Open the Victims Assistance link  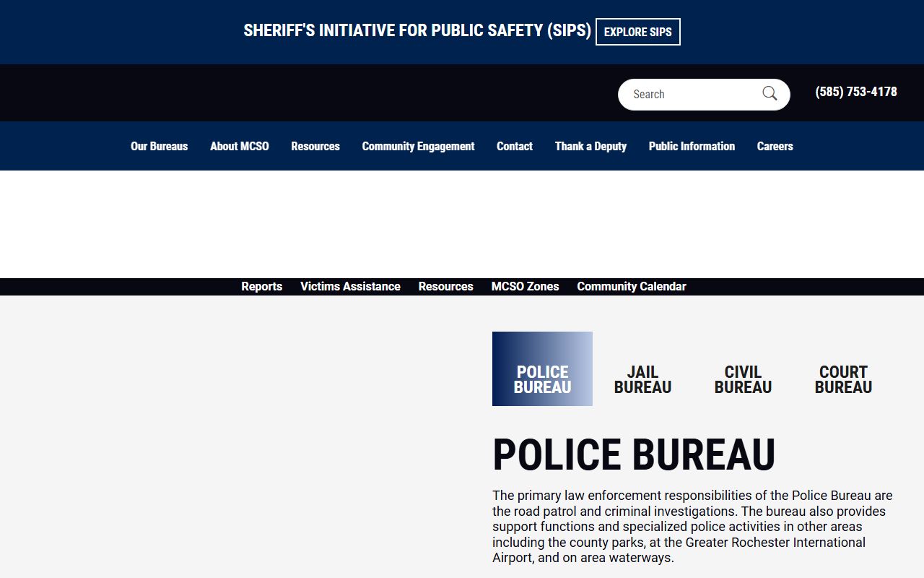tap(350, 287)
